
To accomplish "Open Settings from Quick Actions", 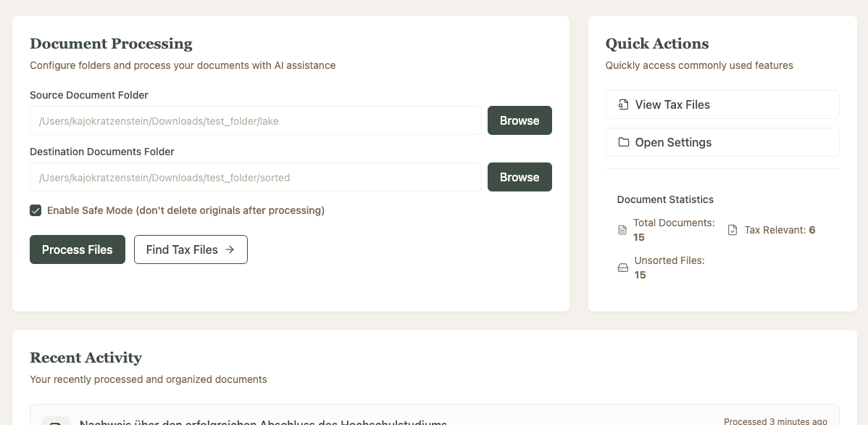I will (x=722, y=142).
